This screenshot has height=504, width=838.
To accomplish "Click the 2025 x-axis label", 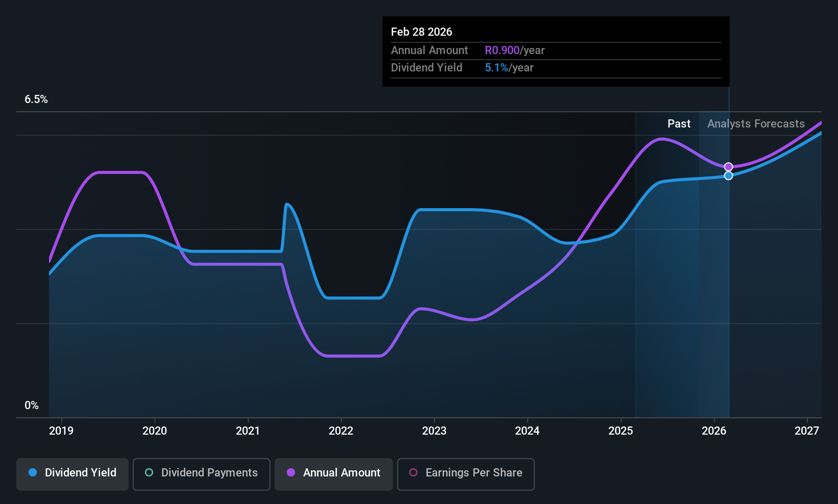I will (621, 431).
